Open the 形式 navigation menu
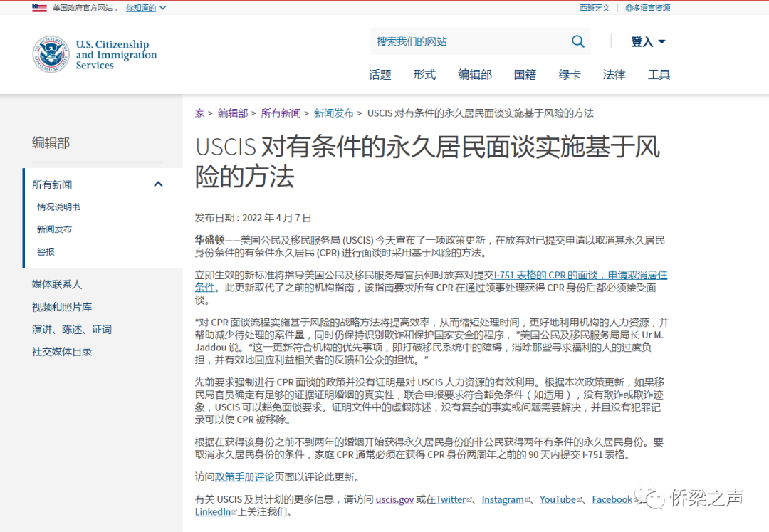The image size is (769, 532). (424, 75)
